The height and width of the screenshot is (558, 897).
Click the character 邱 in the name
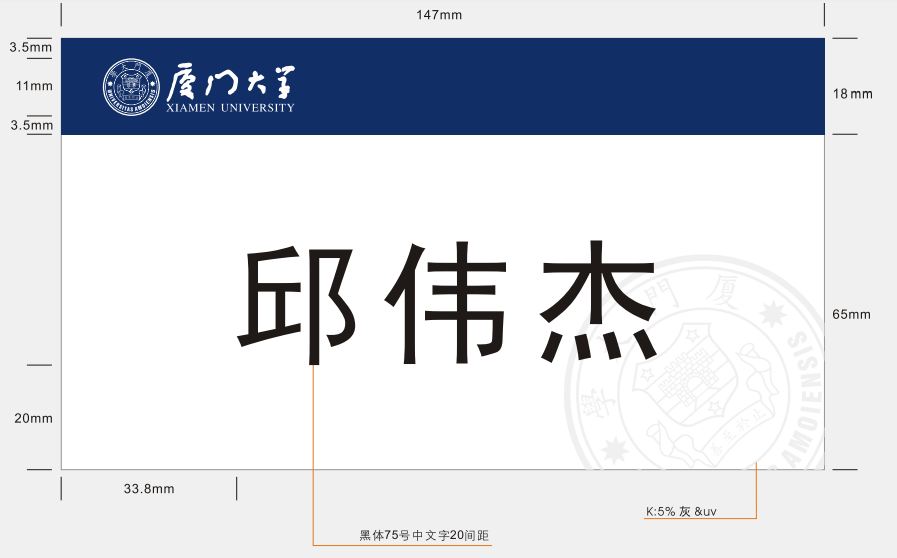(297, 306)
